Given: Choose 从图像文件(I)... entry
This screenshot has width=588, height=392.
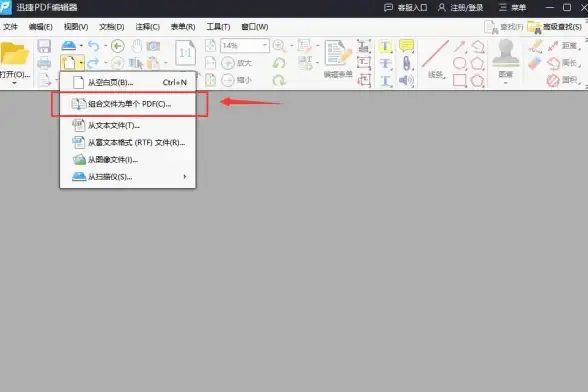Looking at the screenshot, I should coord(128,160).
